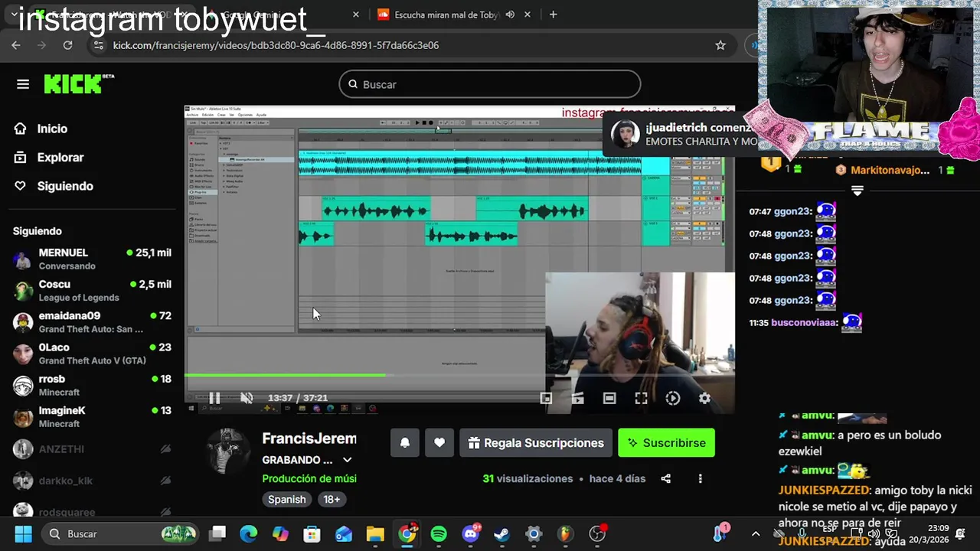
Task: Share the video using the share icon
Action: pos(666,478)
